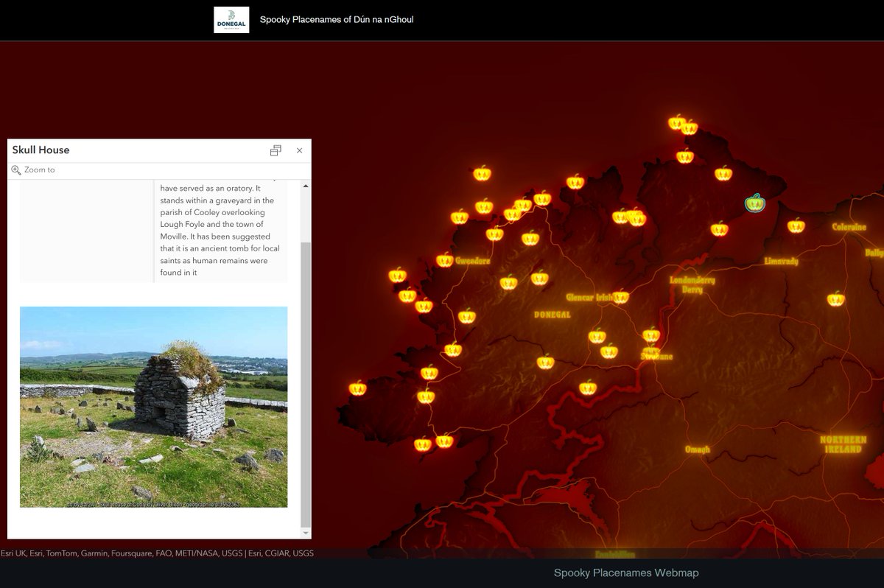
Task: Open the Skull House oratory photo
Action: pyautogui.click(x=154, y=407)
